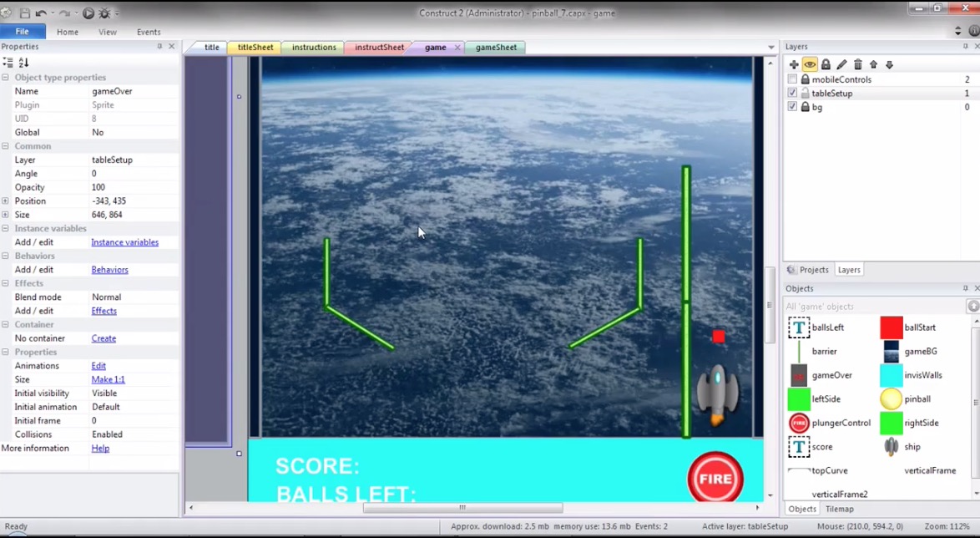
Task: Open the undo history dropdown arrow
Action: pyautogui.click(x=53, y=13)
